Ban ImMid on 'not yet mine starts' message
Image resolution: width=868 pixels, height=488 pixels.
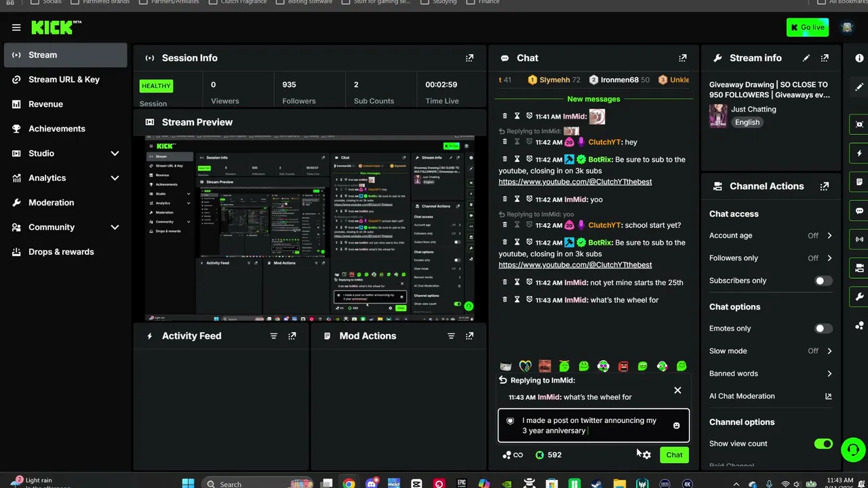(530, 283)
